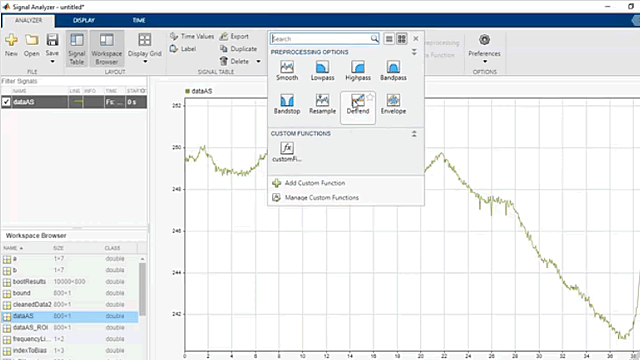
Task: Select cleanedData2 in Workspace Browser
Action: [70, 304]
